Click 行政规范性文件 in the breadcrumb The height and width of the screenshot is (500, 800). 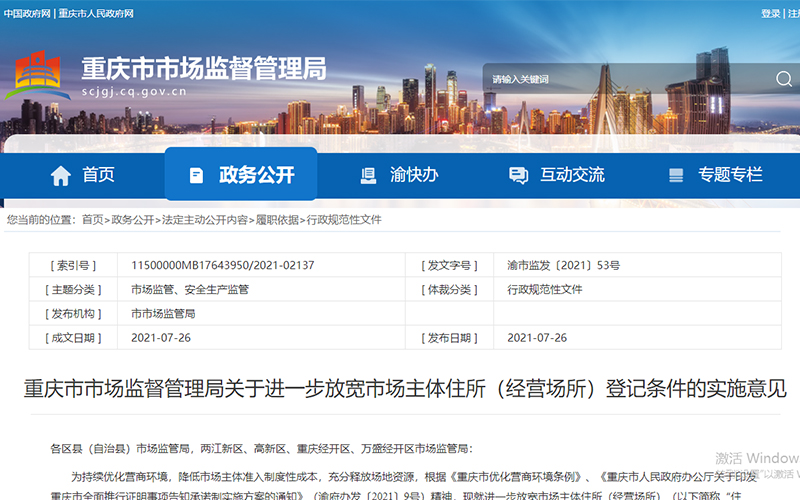click(344, 219)
